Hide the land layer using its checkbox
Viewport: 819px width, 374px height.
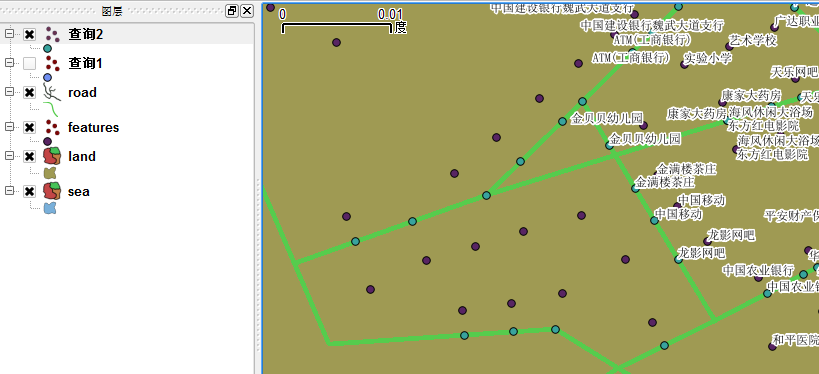(x=30, y=156)
